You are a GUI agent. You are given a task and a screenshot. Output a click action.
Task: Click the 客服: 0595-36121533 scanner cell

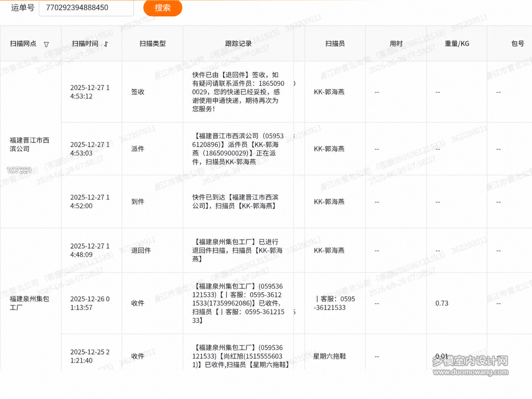(x=334, y=303)
